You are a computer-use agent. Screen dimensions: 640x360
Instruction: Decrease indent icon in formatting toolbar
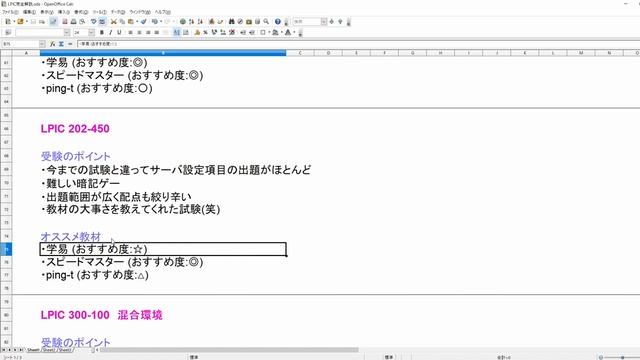(x=243, y=32)
